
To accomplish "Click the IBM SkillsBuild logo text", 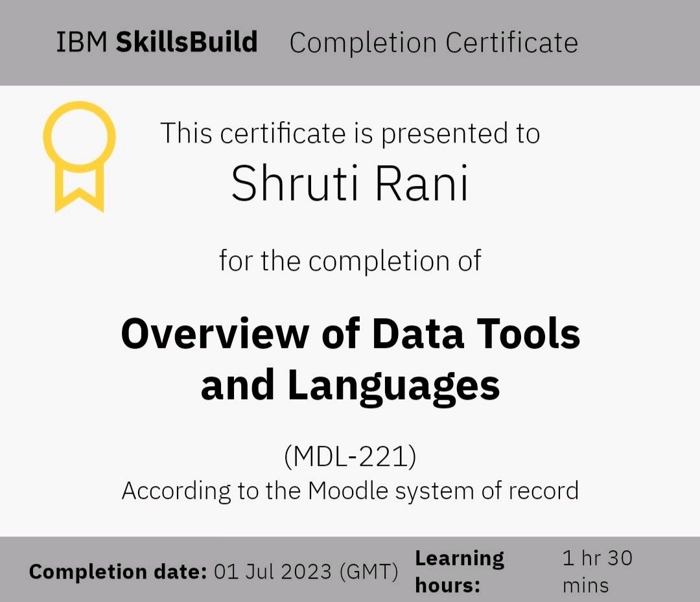I will [157, 42].
